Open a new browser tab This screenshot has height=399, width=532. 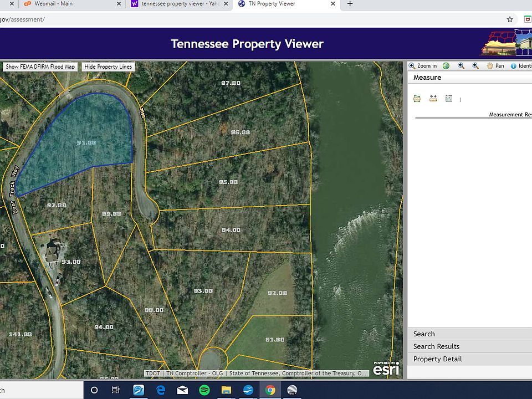pyautogui.click(x=350, y=4)
